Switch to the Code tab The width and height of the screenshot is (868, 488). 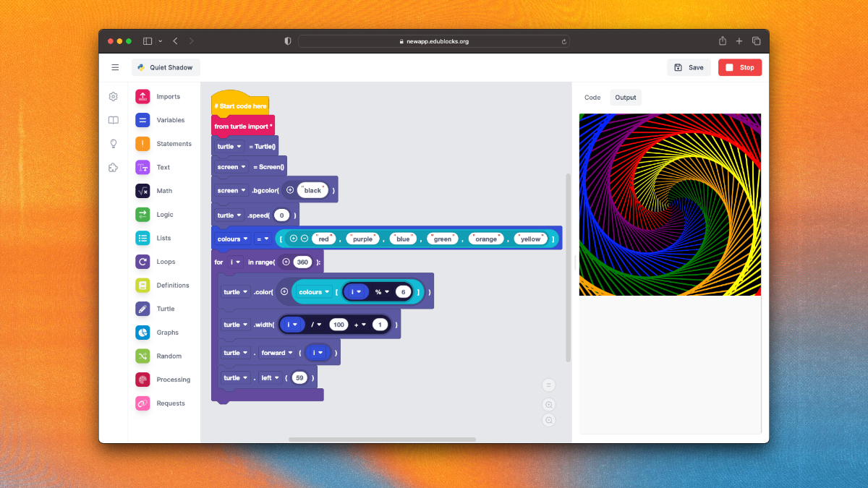click(592, 98)
